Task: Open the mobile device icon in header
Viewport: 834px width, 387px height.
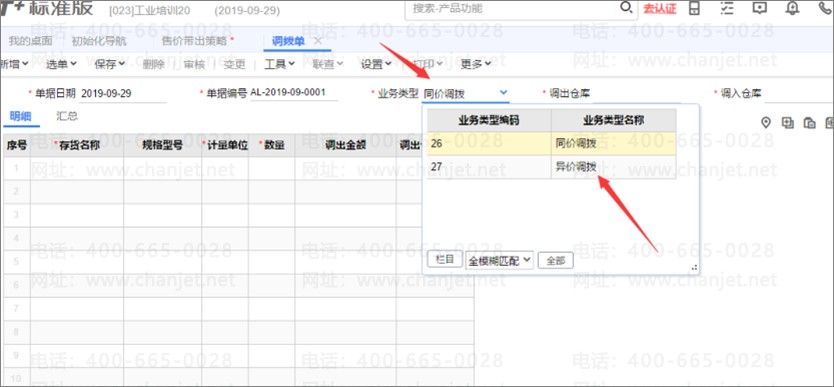Action: [x=694, y=8]
